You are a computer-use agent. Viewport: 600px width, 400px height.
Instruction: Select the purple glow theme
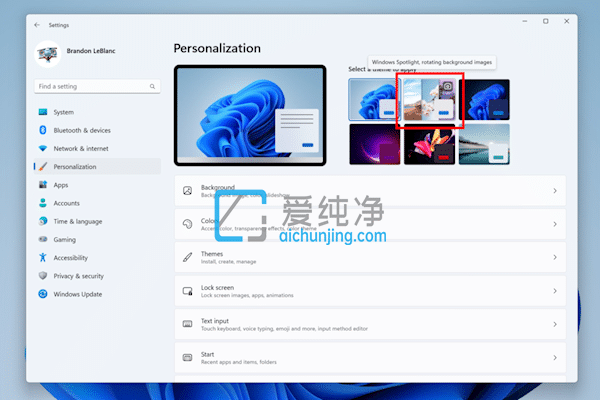tap(374, 144)
